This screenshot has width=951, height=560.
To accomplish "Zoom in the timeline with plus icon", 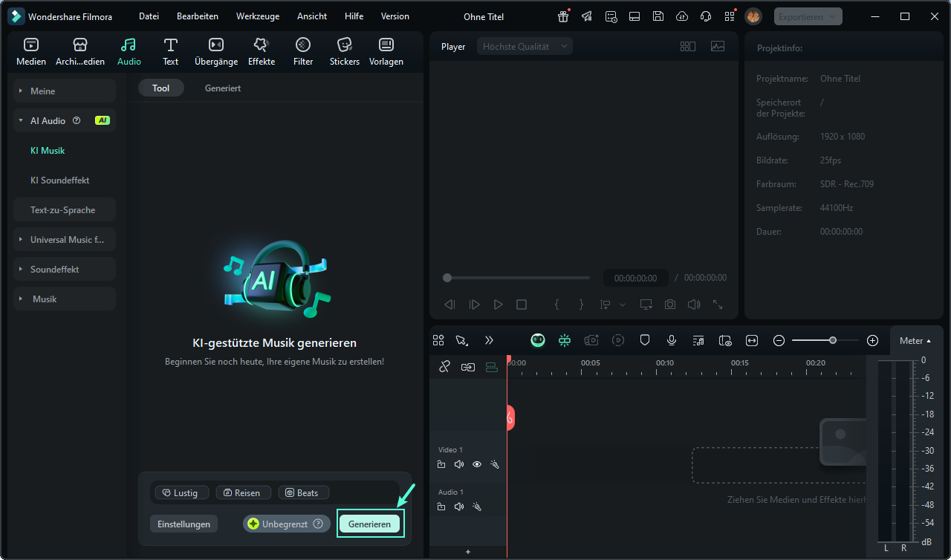I will (873, 340).
